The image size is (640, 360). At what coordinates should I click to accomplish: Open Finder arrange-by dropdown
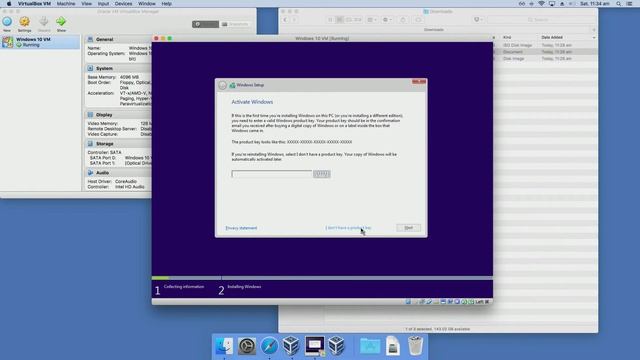pos(372,20)
